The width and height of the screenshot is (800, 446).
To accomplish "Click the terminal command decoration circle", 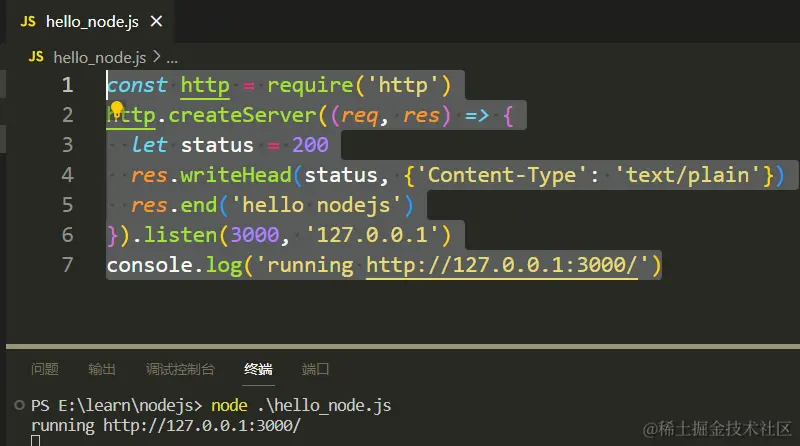I will [x=19, y=405].
